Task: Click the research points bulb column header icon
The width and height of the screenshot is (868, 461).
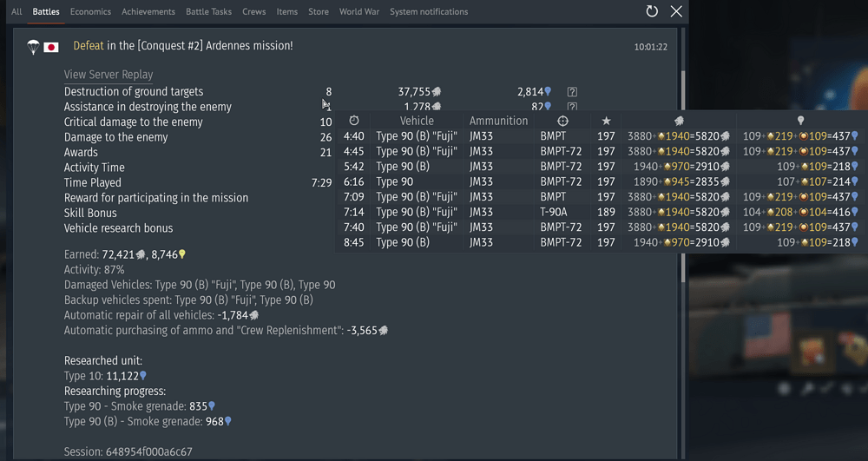Action: click(x=800, y=121)
